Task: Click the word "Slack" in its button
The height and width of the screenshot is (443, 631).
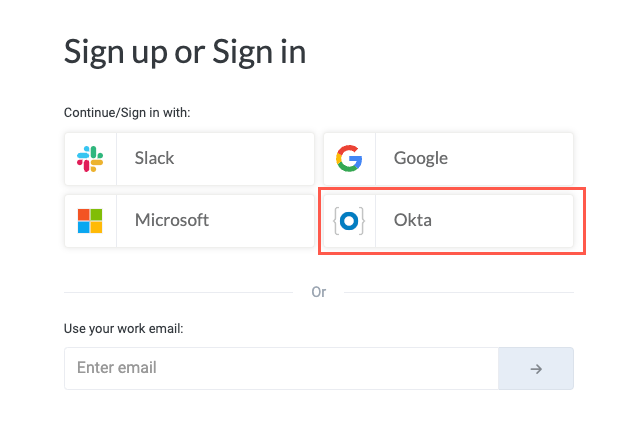Action: click(155, 158)
